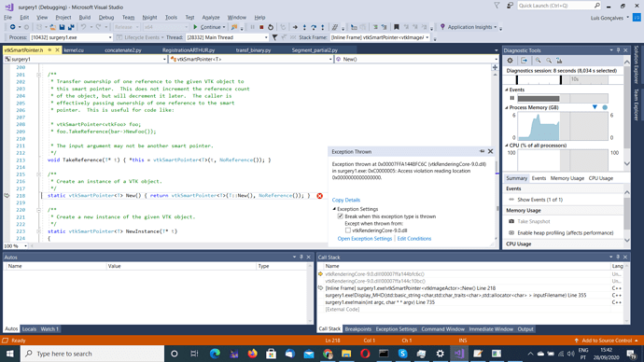Click the Restart debugging icon

pos(271,27)
